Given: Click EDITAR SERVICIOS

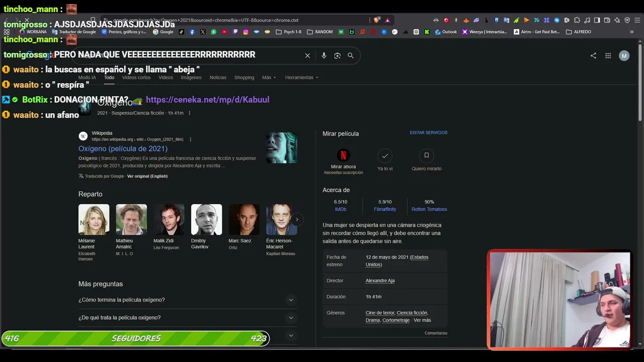Looking at the screenshot, I should point(429,133).
